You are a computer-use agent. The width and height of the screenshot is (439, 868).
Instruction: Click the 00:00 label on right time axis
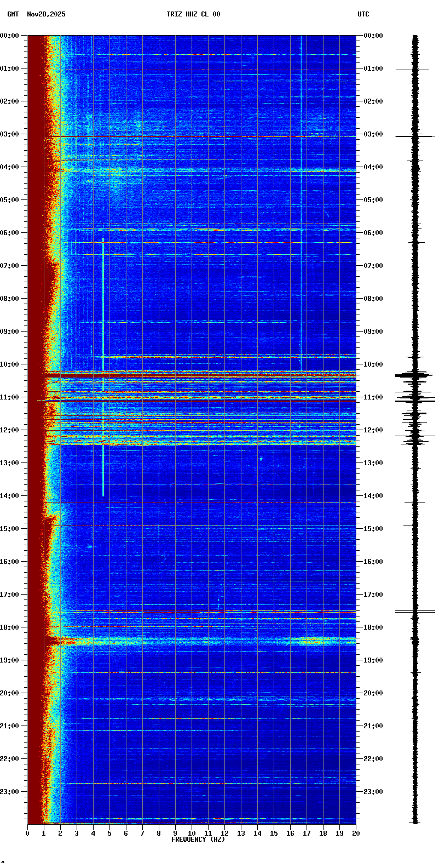click(373, 36)
